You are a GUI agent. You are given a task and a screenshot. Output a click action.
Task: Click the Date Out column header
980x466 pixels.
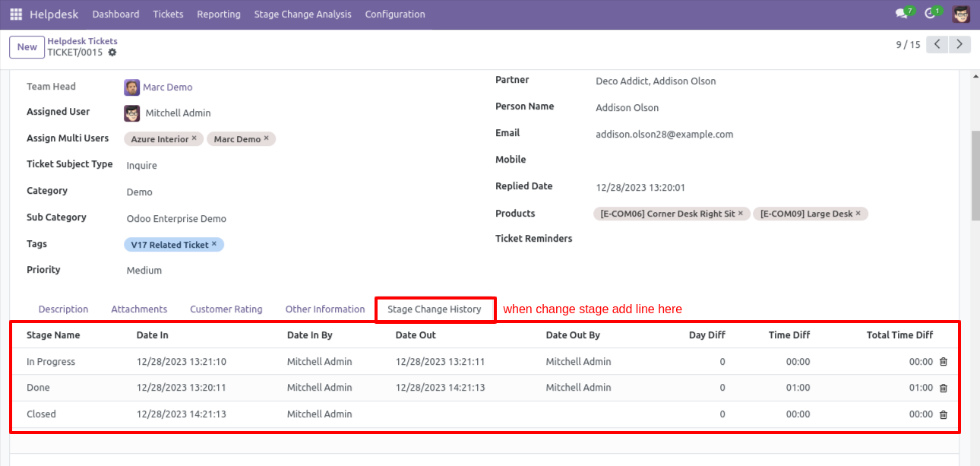pos(416,335)
